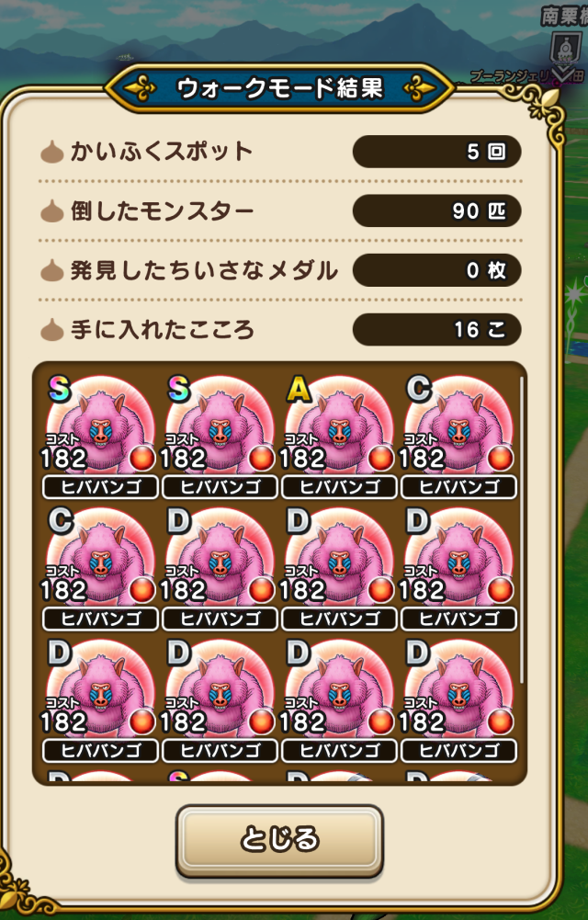Tap the とじる close button
Image resolution: width=588 pixels, height=920 pixels.
tap(279, 840)
